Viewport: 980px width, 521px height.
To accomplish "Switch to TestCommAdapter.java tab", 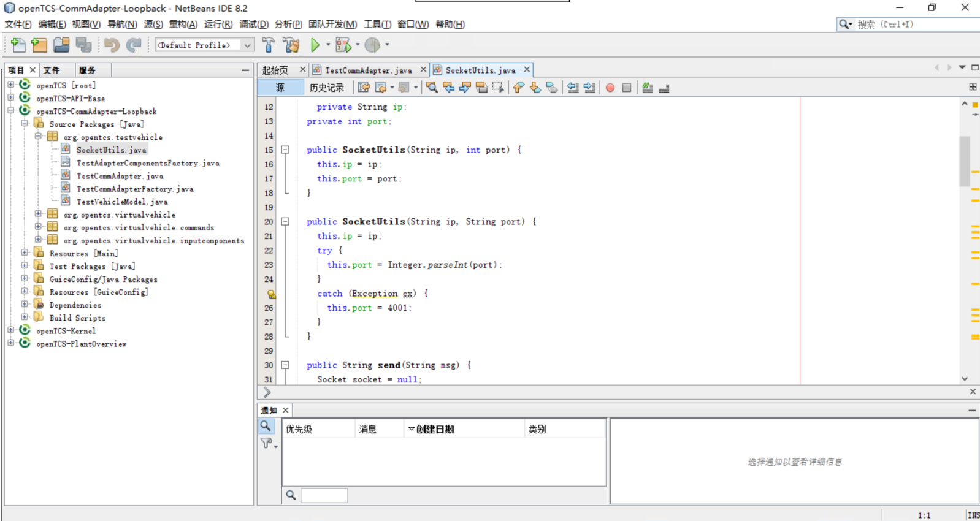I will pyautogui.click(x=368, y=70).
